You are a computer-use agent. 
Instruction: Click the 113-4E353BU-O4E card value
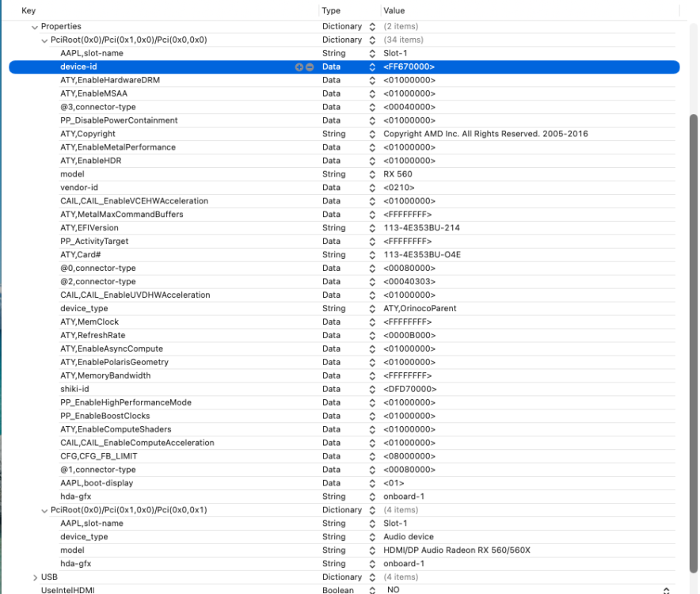(422, 254)
